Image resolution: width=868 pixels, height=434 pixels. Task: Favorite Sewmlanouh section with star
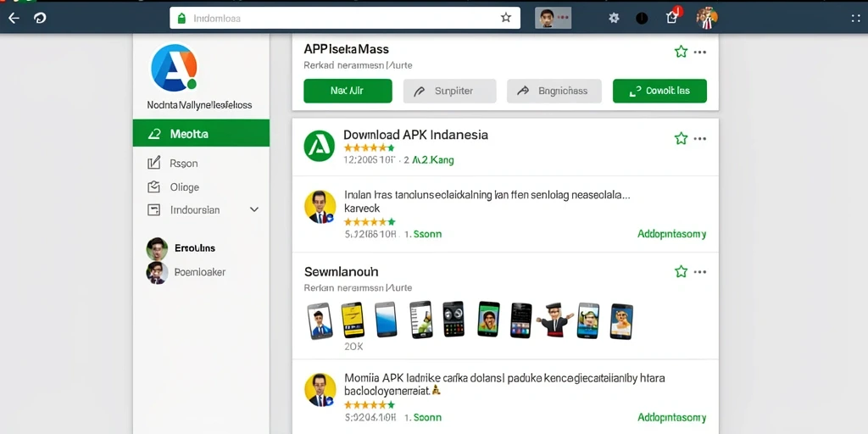point(681,271)
